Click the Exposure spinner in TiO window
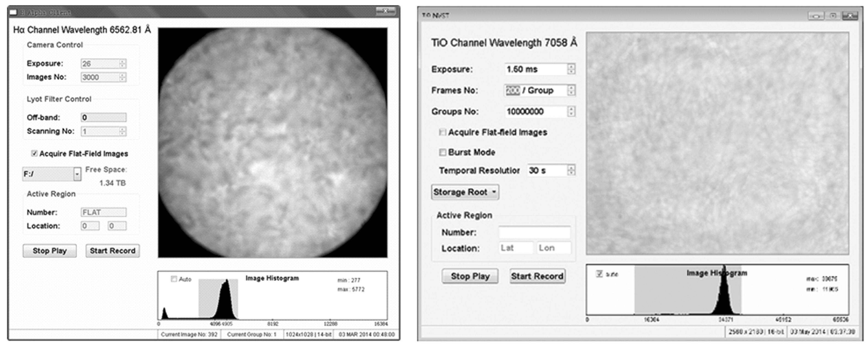Viewport: 868px width, 347px height. (571, 69)
